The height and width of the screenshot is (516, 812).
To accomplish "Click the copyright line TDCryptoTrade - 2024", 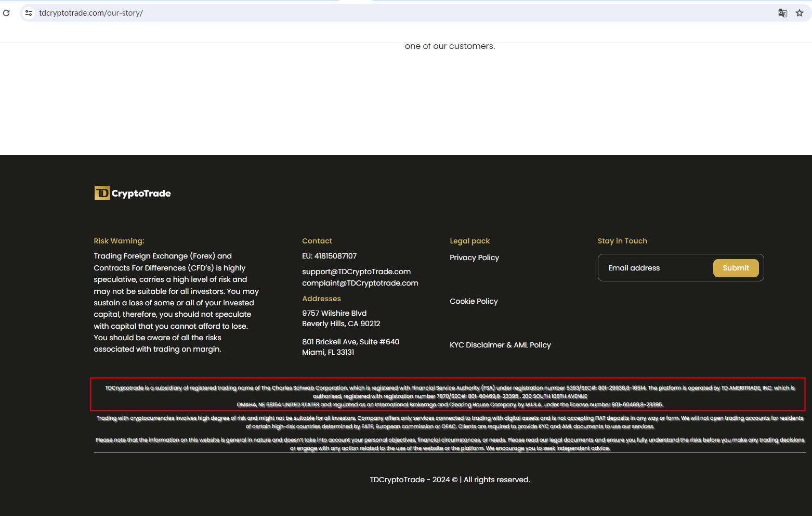I will pyautogui.click(x=450, y=480).
